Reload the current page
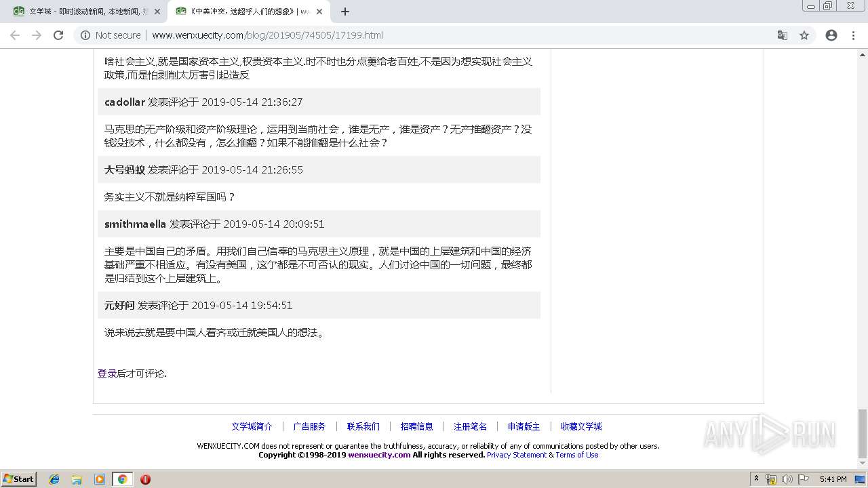The image size is (868, 488). 58,35
